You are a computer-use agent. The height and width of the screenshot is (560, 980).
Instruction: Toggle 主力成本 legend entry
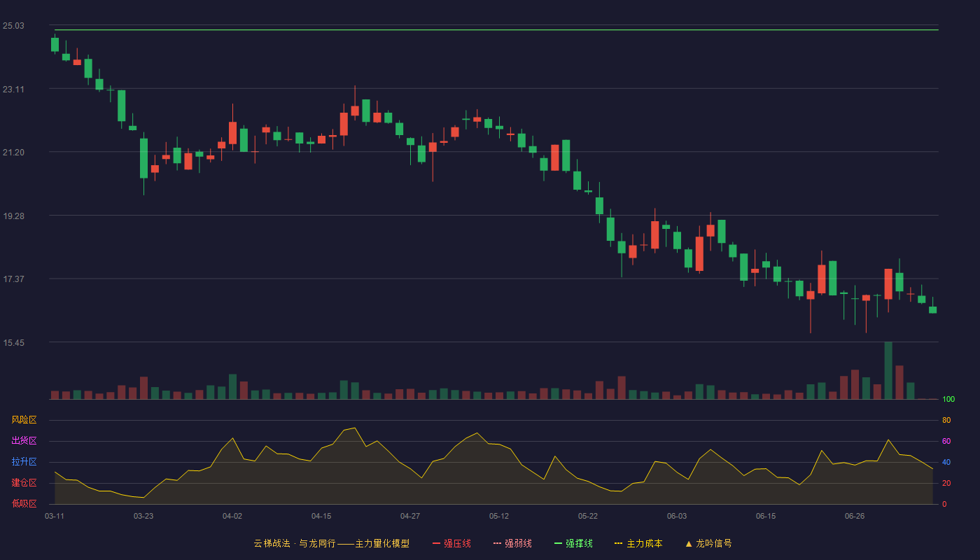tap(638, 543)
